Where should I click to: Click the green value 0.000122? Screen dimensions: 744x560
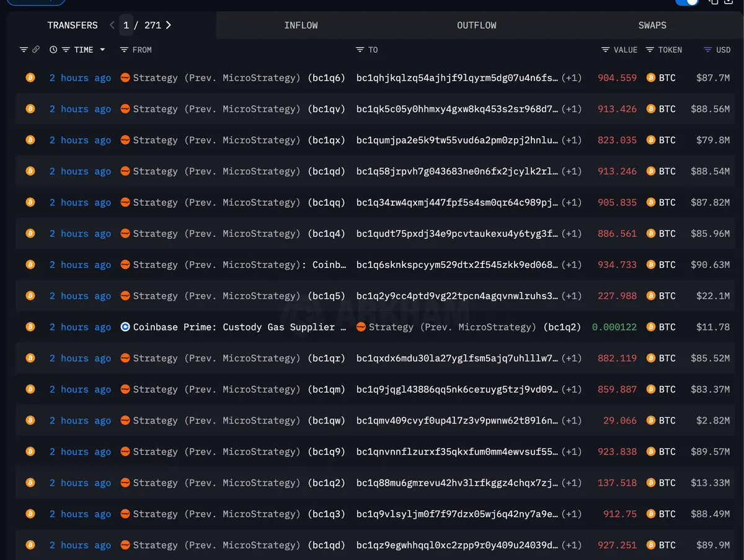(x=614, y=327)
